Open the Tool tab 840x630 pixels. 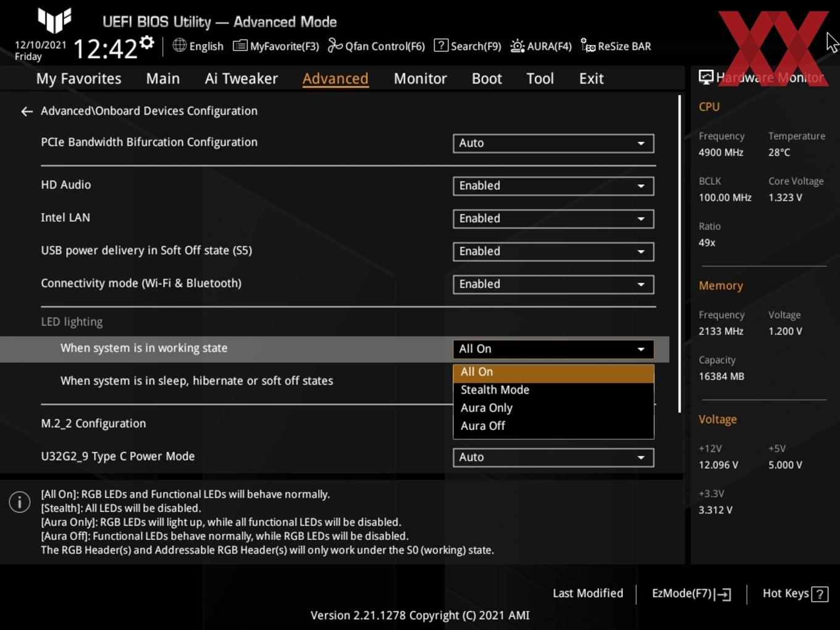540,78
